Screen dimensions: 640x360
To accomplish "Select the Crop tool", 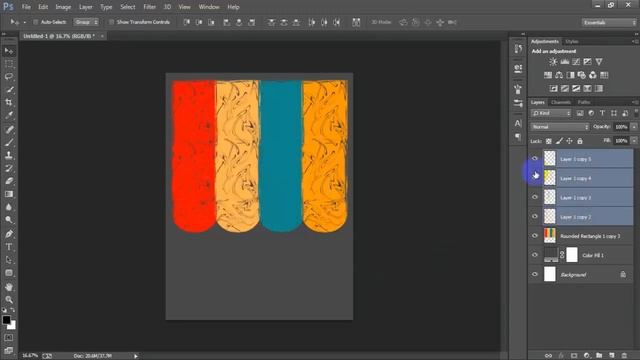I will click(9, 102).
